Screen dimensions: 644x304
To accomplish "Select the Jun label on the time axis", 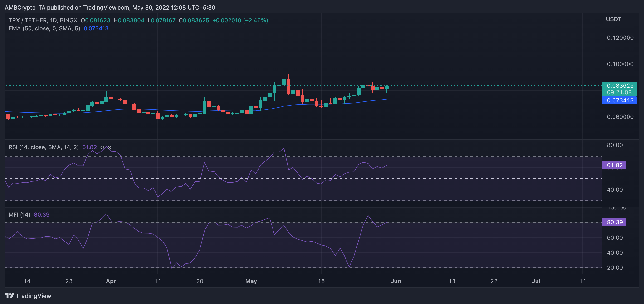I will click(396, 281).
